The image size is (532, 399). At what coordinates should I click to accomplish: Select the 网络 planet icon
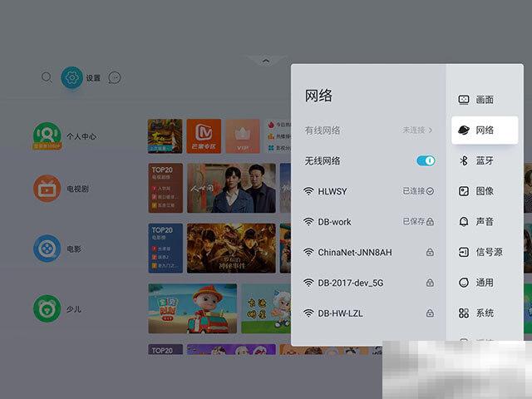[464, 130]
